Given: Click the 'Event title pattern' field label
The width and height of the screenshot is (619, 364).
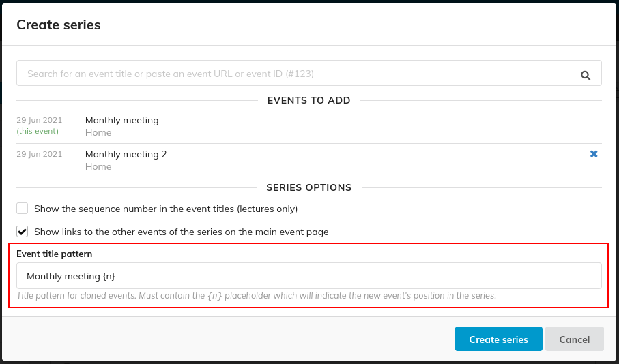Looking at the screenshot, I should [x=55, y=254].
